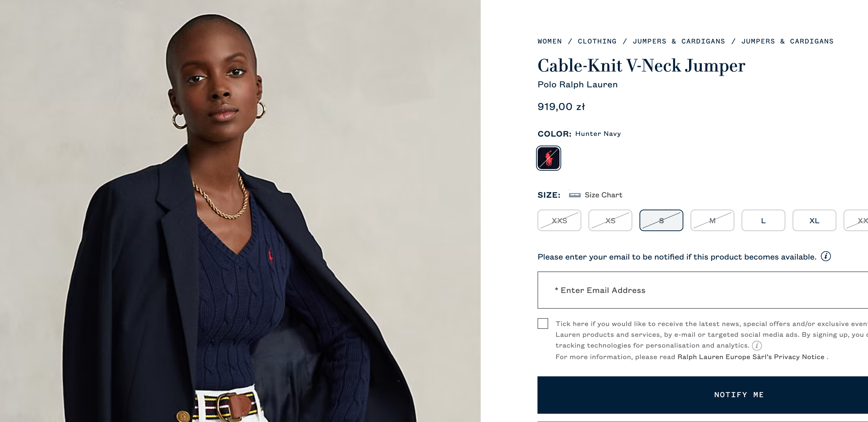Go to Clothing breadcrumb

tap(597, 41)
